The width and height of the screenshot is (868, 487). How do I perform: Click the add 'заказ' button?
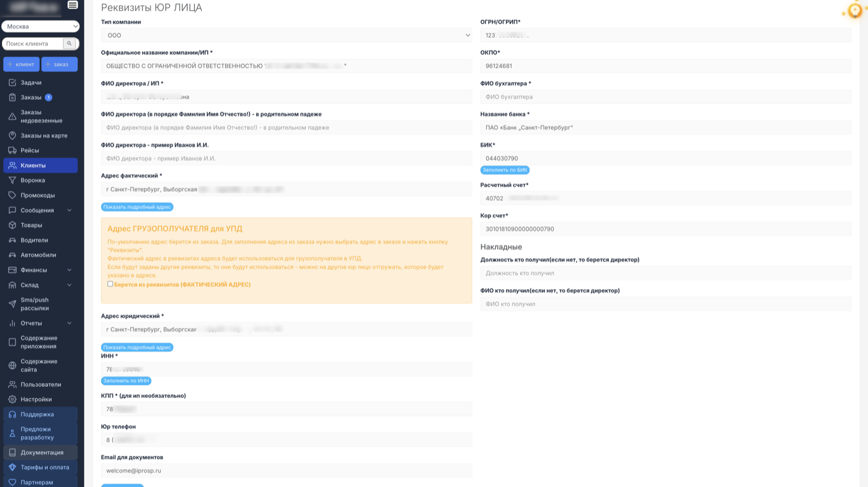tap(60, 64)
